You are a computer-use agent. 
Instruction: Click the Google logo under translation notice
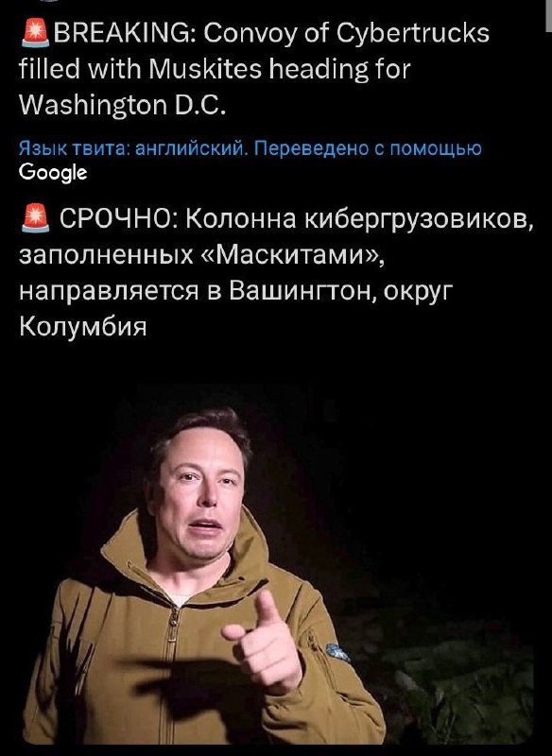[53, 173]
